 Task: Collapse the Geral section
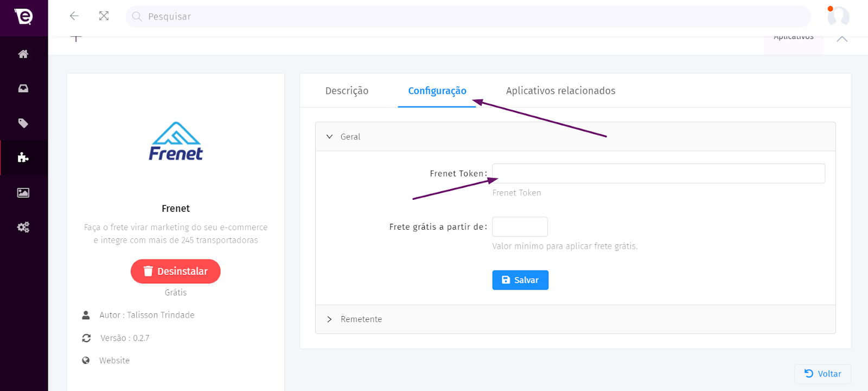point(343,137)
